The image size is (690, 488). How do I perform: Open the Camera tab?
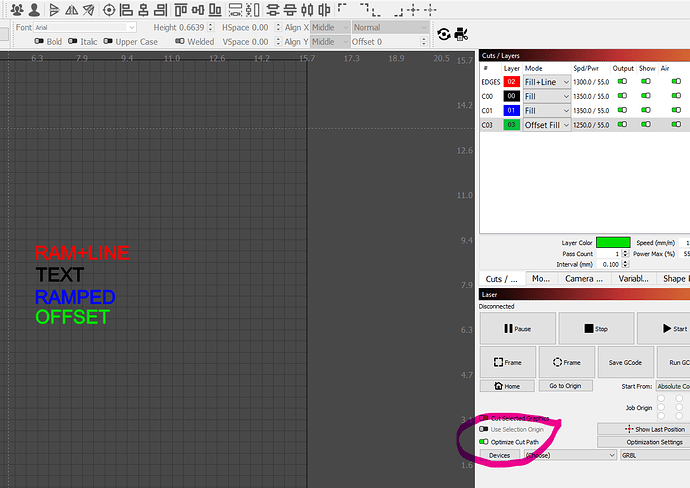[x=584, y=279]
